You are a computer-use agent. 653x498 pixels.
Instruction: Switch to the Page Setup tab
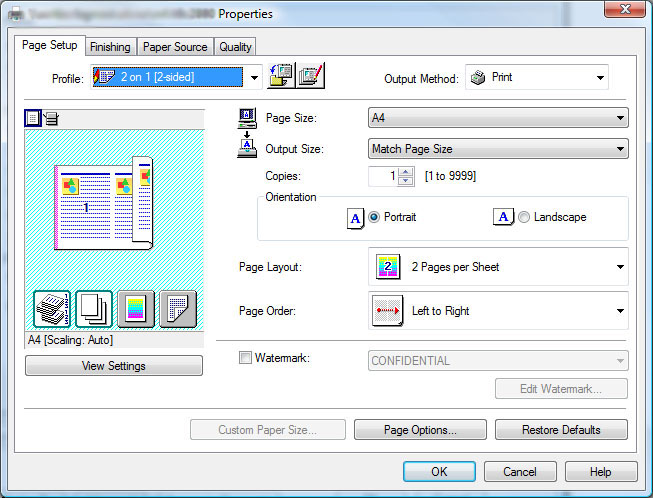click(x=50, y=45)
